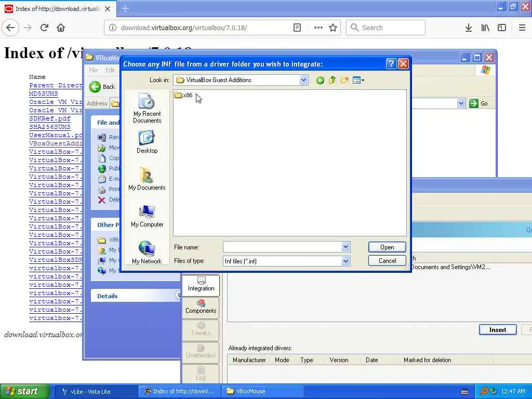The width and height of the screenshot is (532, 399).
Task: Select the Integration section in vLite
Action: tap(201, 285)
